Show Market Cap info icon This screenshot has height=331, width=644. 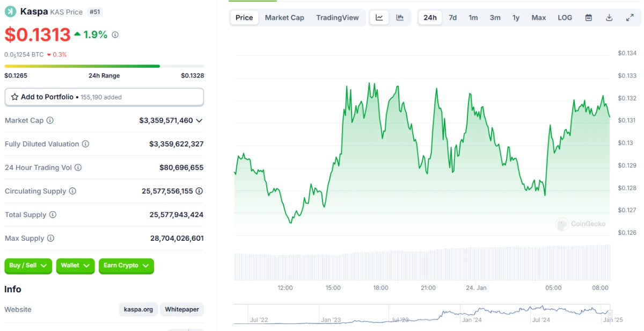point(50,120)
